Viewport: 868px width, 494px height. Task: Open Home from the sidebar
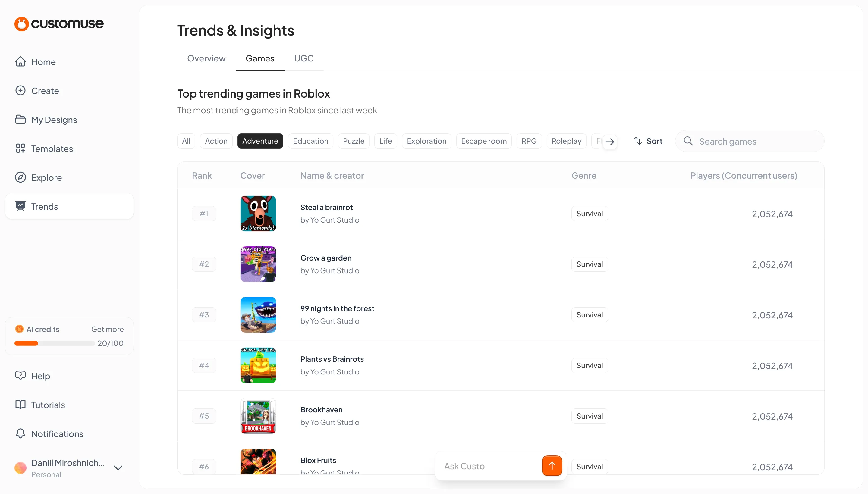(43, 62)
